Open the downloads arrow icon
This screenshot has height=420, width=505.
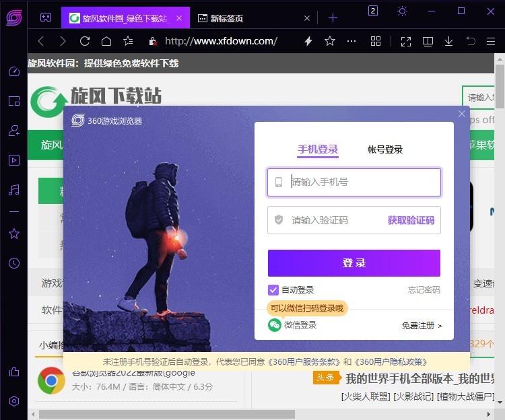[448, 41]
